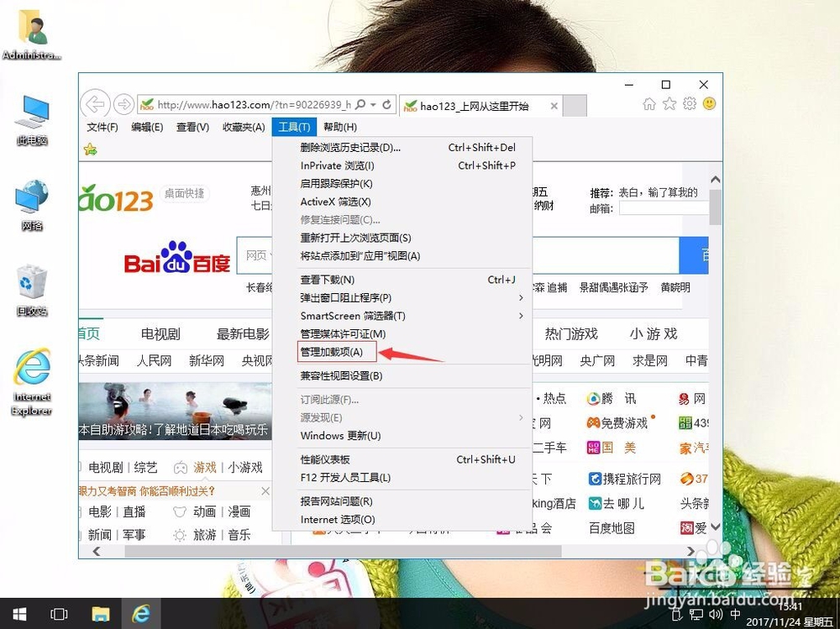Click the 小游戏 navigation tab link
Viewport: 840px width, 629px height.
(x=654, y=333)
